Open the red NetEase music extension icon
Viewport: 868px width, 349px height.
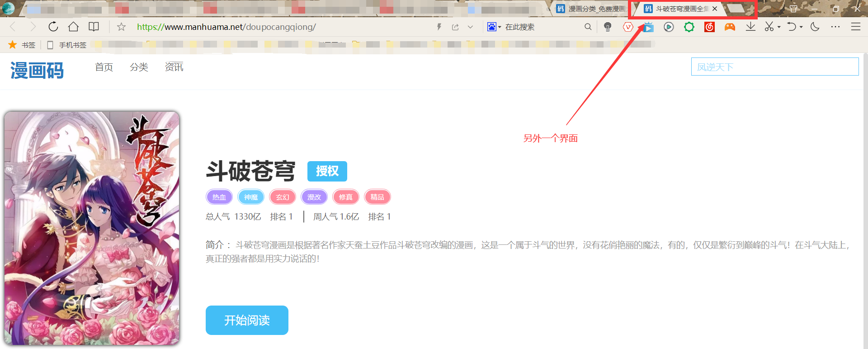(709, 27)
